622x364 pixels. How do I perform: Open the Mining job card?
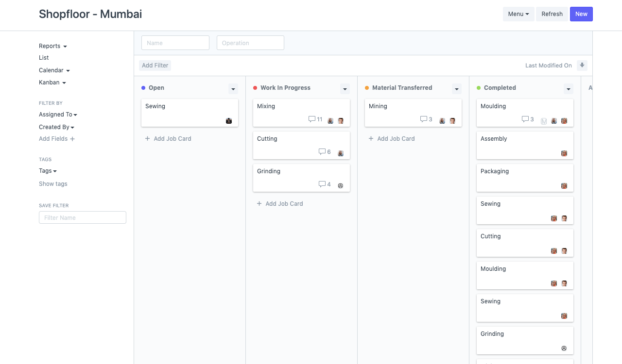413,113
